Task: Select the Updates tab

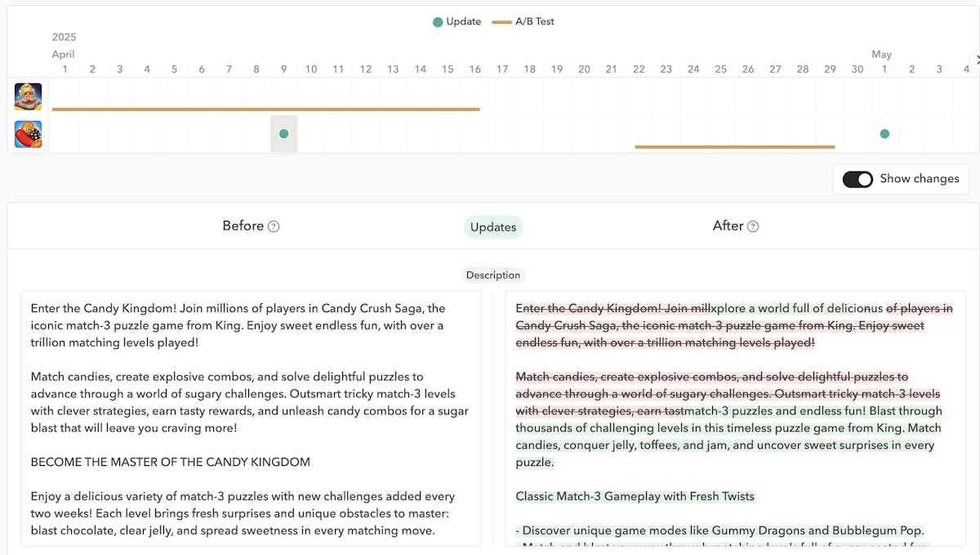Action: coord(493,227)
